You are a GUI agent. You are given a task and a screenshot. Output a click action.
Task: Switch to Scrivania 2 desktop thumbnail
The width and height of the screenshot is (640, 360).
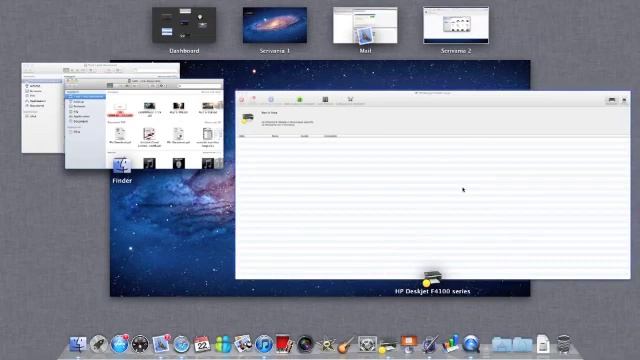click(456, 25)
